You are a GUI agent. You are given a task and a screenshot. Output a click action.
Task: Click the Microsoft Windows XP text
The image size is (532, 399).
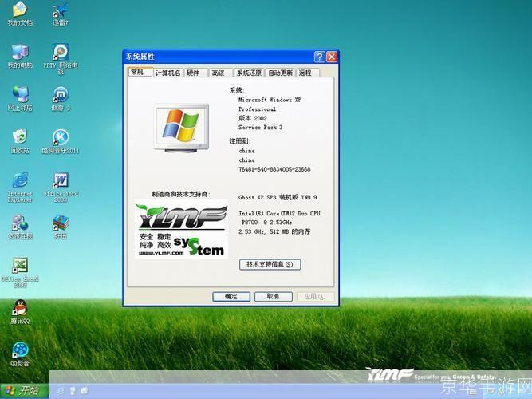tap(270, 100)
